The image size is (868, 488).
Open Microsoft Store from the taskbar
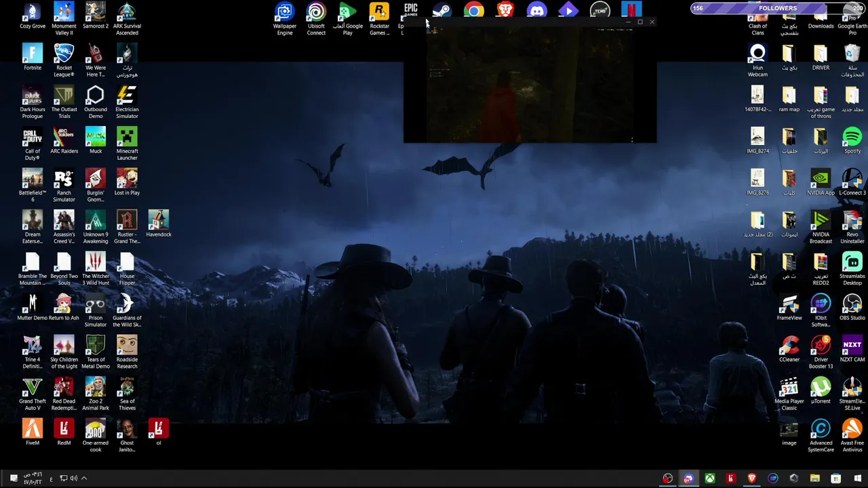[x=836, y=479]
